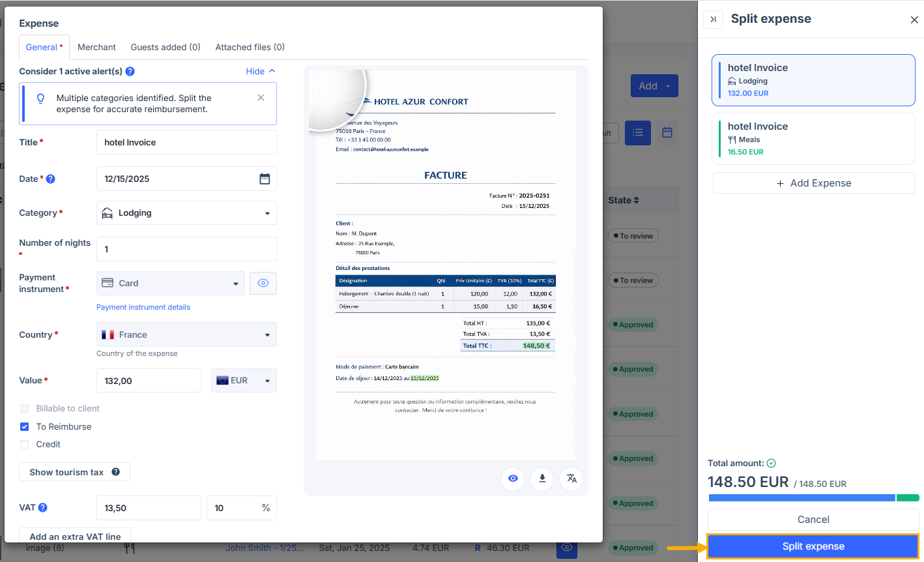The width and height of the screenshot is (924, 562).
Task: Click the Value amount field
Action: (x=149, y=381)
